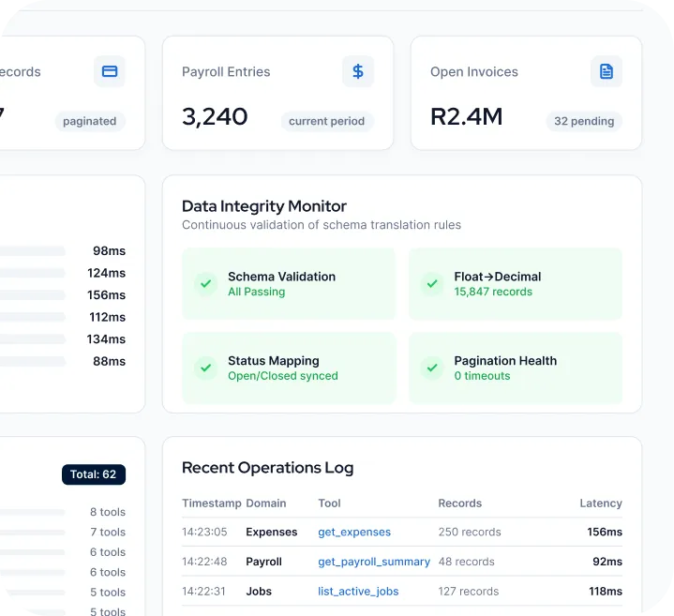Image resolution: width=674 pixels, height=616 pixels.
Task: Click the Float→Decimal green checkmark icon
Action: tap(432, 284)
